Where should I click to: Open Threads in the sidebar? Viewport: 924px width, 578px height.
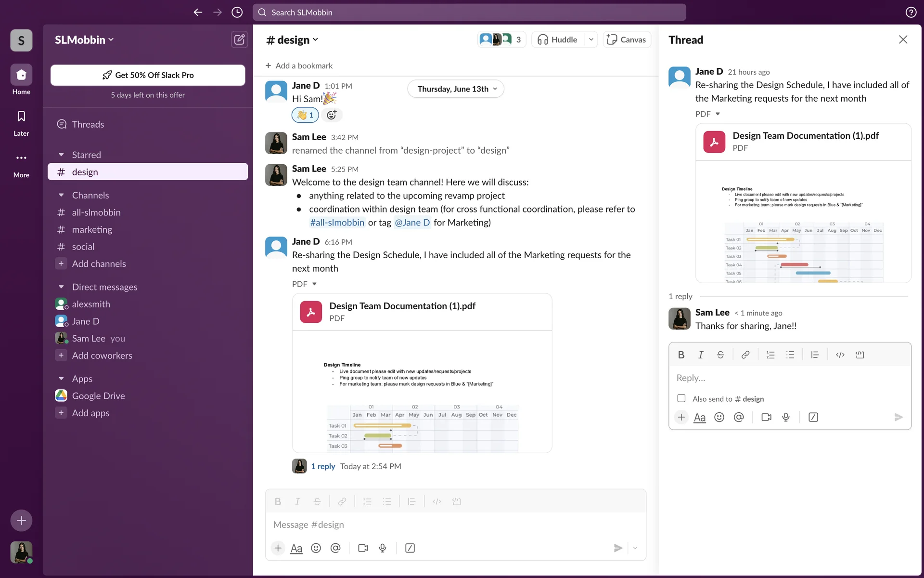(88, 124)
